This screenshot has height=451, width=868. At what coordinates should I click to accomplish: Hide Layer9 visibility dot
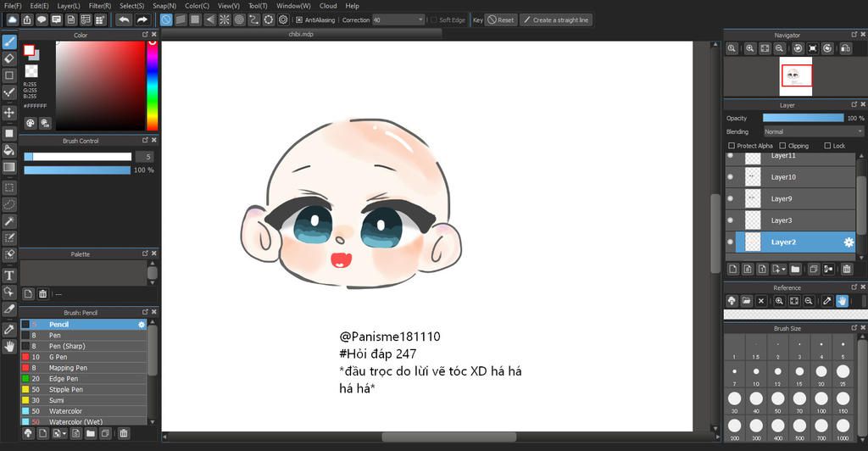[x=730, y=198]
